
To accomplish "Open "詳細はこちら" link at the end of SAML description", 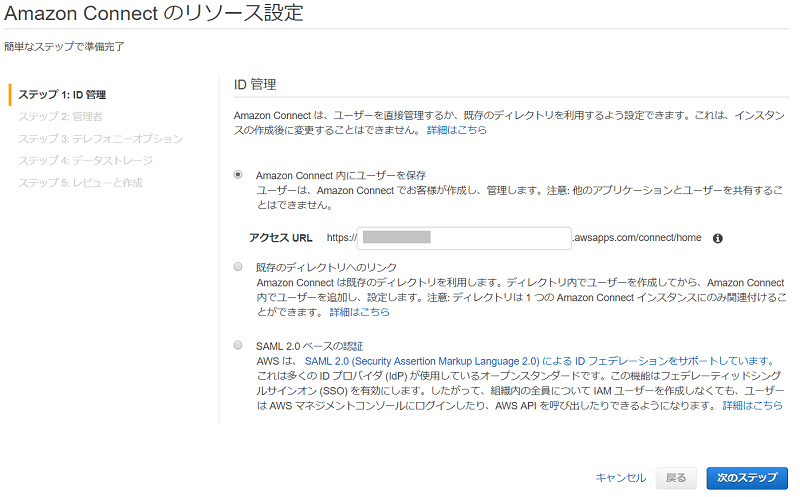I will click(x=752, y=406).
